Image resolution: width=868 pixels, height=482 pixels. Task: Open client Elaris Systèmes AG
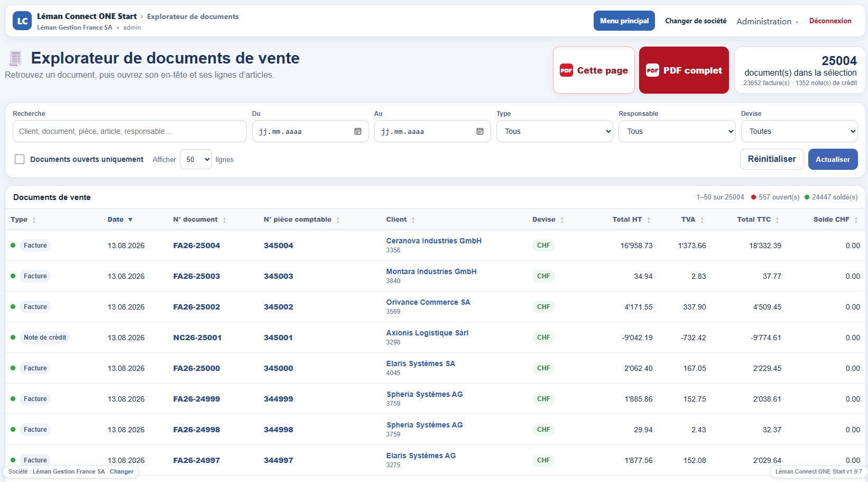[421, 456]
